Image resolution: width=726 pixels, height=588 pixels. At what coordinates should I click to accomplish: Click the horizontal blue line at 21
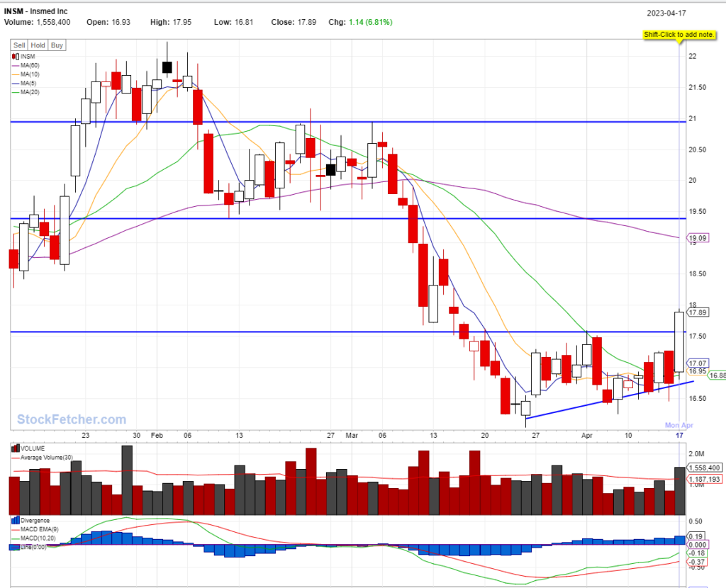coord(348,122)
